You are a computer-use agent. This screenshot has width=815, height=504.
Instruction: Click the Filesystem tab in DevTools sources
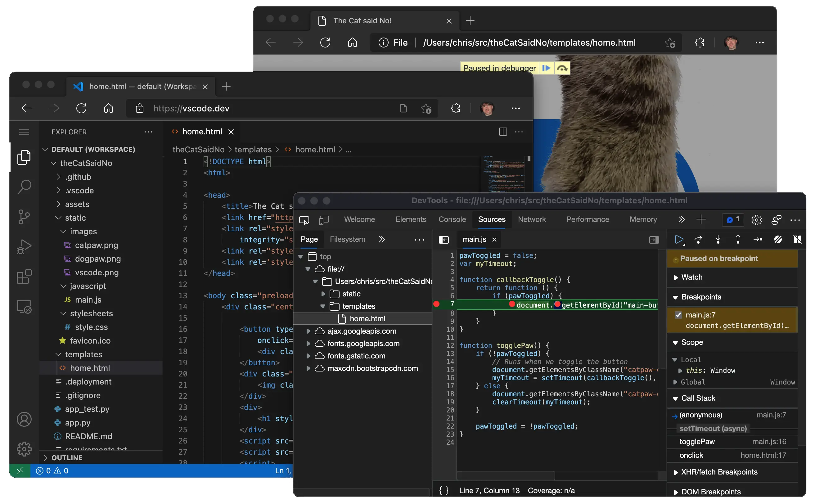347,239
